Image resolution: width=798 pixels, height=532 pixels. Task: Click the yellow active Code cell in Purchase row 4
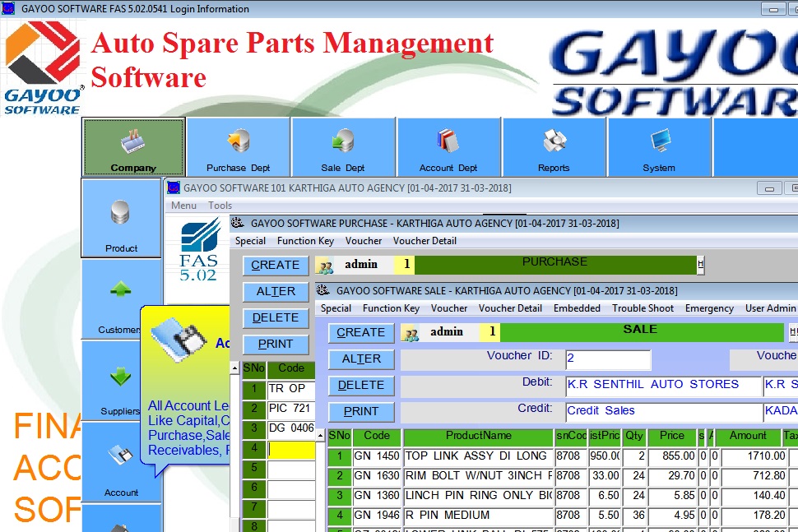[x=291, y=449]
